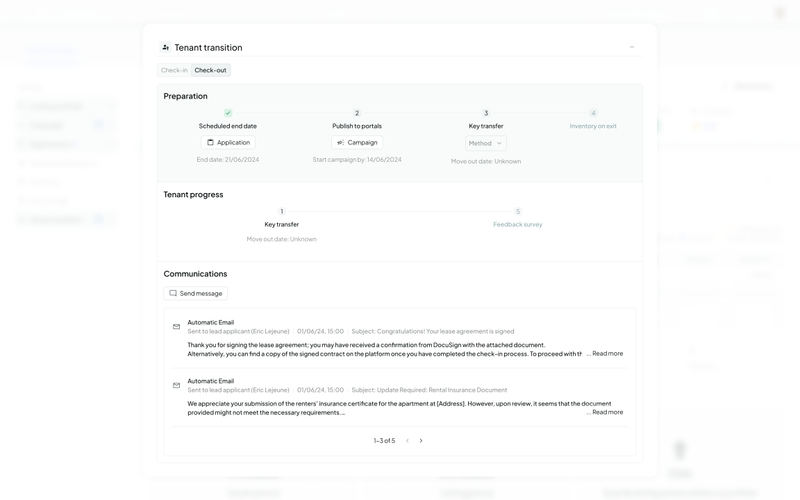Viewport: 800px width, 500px height.
Task: Go to the next page of communications
Action: click(x=421, y=440)
